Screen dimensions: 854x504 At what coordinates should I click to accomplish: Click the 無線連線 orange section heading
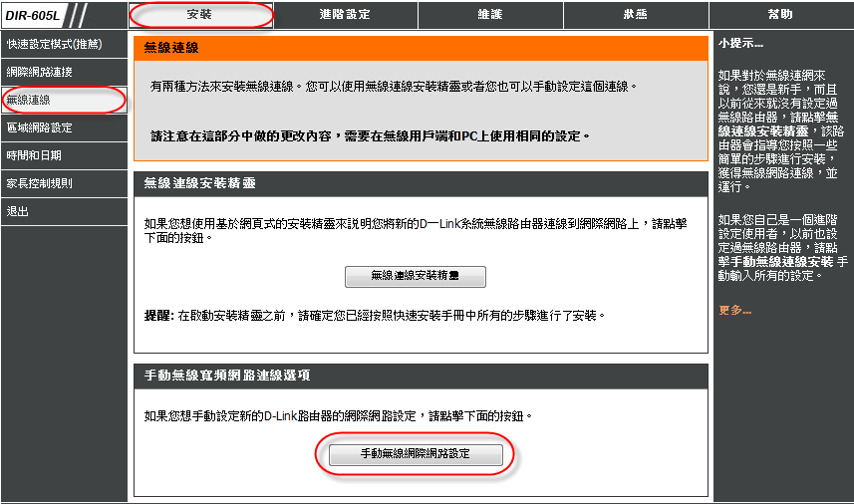pyautogui.click(x=171, y=48)
